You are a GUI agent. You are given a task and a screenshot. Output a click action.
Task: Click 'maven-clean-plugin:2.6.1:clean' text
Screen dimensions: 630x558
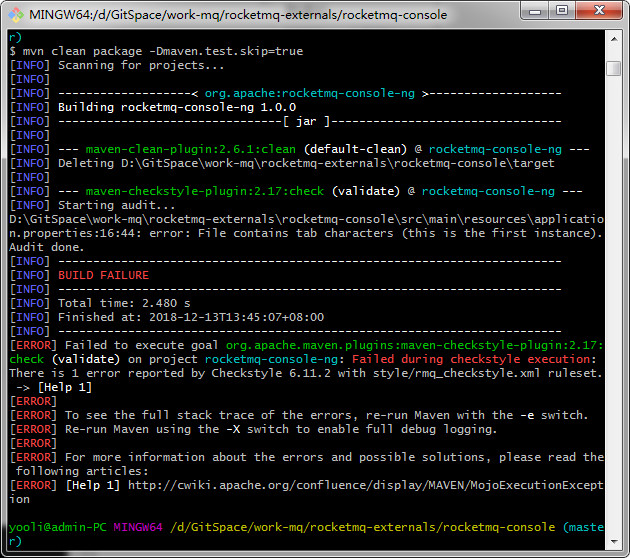pos(190,149)
